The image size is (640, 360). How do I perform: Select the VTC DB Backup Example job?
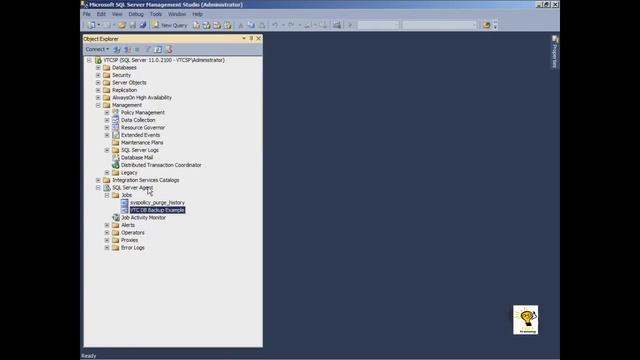[157, 210]
